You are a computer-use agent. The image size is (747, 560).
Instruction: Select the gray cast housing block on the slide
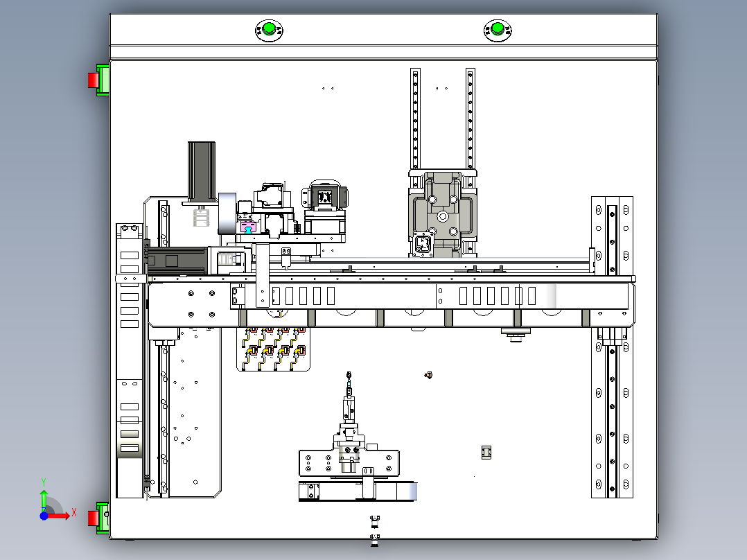tap(443, 214)
